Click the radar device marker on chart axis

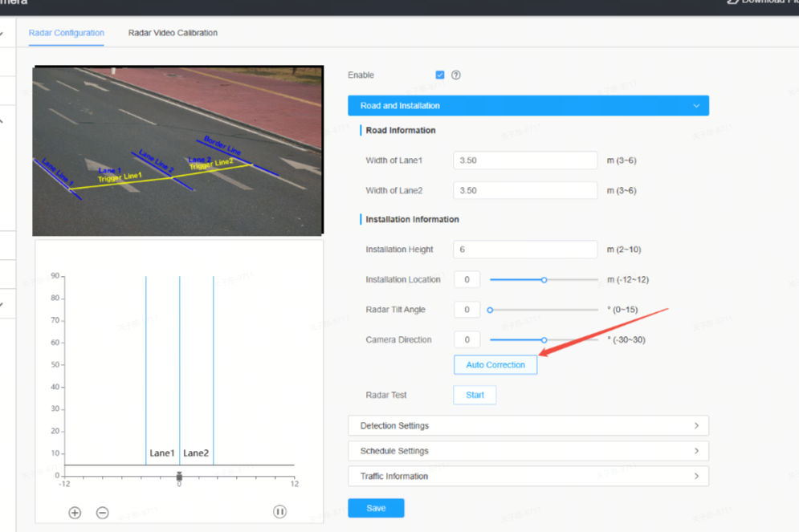(179, 476)
